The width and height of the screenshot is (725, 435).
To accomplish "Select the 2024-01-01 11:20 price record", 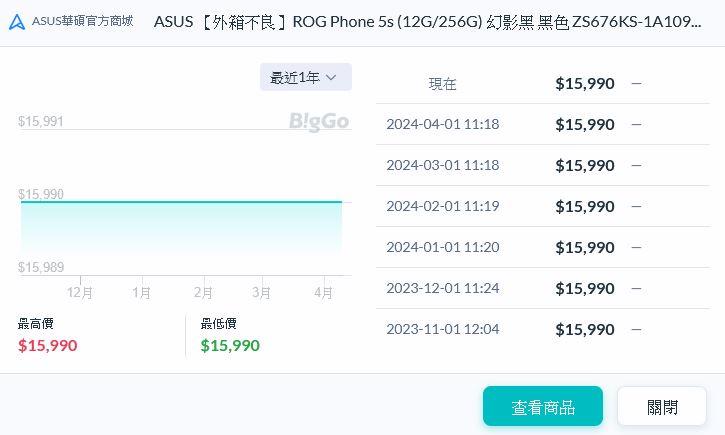I will pos(542,247).
